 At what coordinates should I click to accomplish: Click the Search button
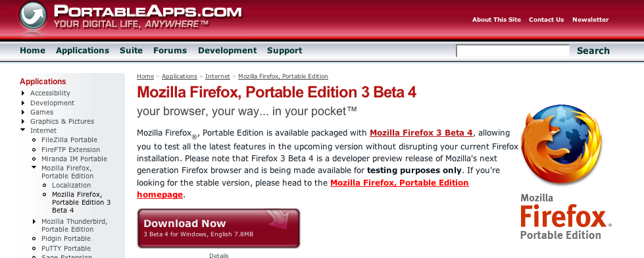point(593,51)
